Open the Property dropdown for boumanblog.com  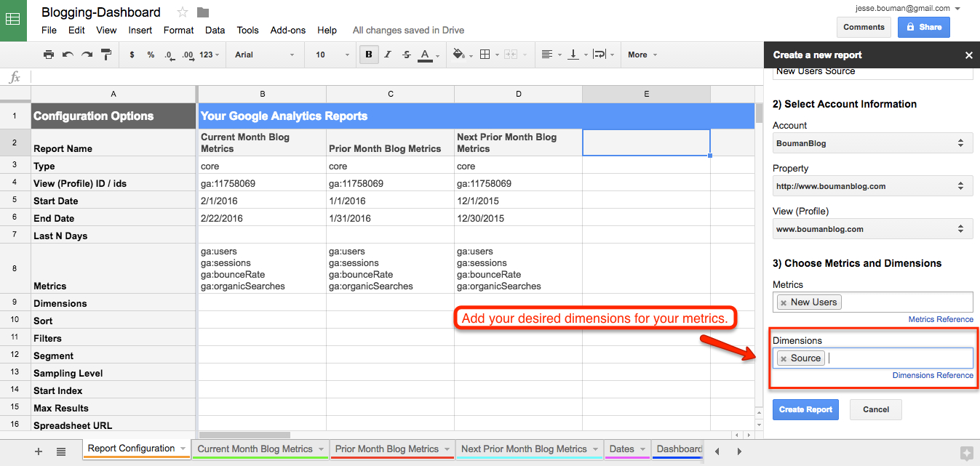click(x=872, y=185)
